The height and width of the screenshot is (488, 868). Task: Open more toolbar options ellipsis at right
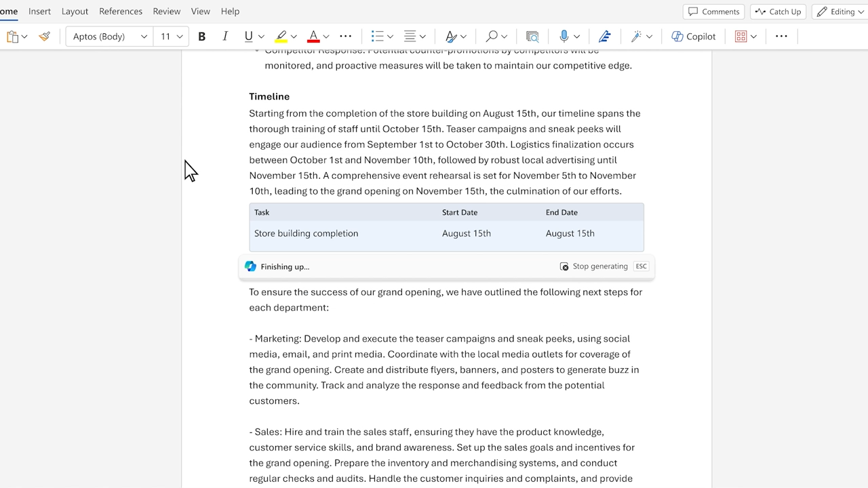click(x=781, y=37)
